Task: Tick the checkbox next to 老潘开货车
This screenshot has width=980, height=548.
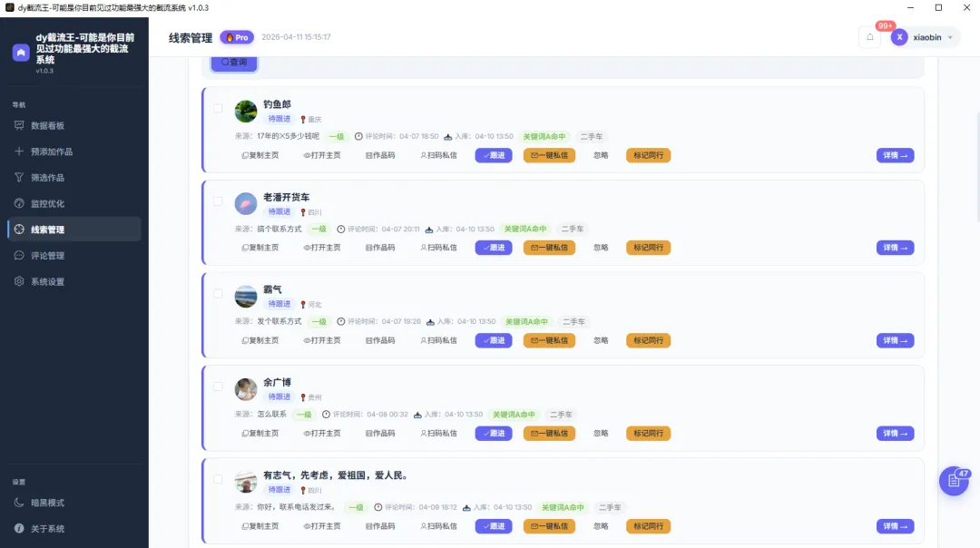Action: point(218,201)
